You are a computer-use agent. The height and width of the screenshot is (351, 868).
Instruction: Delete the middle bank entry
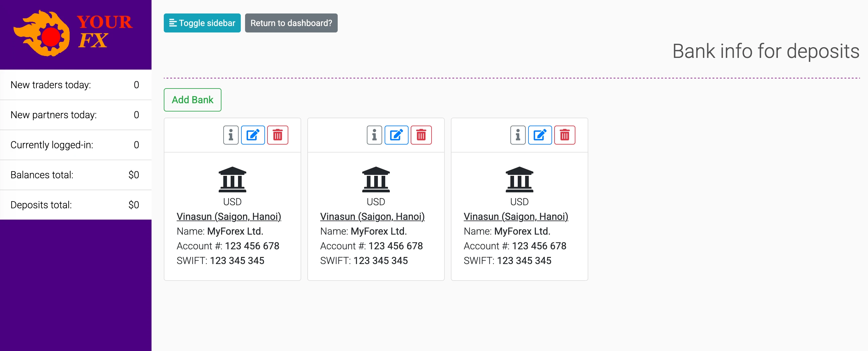point(421,135)
